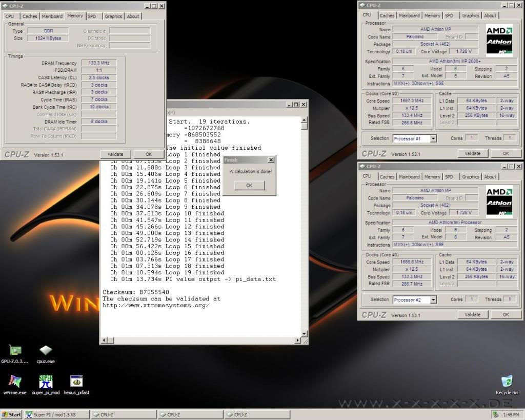The width and height of the screenshot is (525, 420).
Task: Open Caches tab in Processor #2 CPU-Z window
Action: (387, 176)
